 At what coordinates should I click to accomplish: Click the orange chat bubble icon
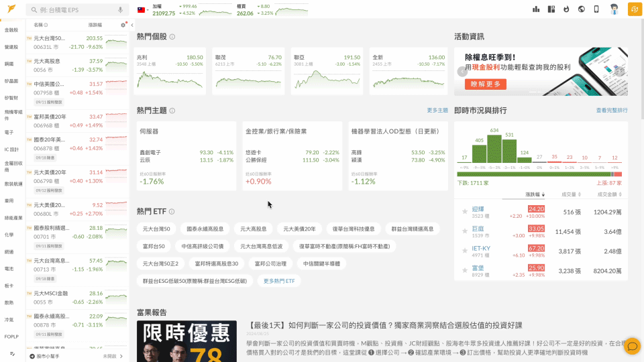[631, 346]
